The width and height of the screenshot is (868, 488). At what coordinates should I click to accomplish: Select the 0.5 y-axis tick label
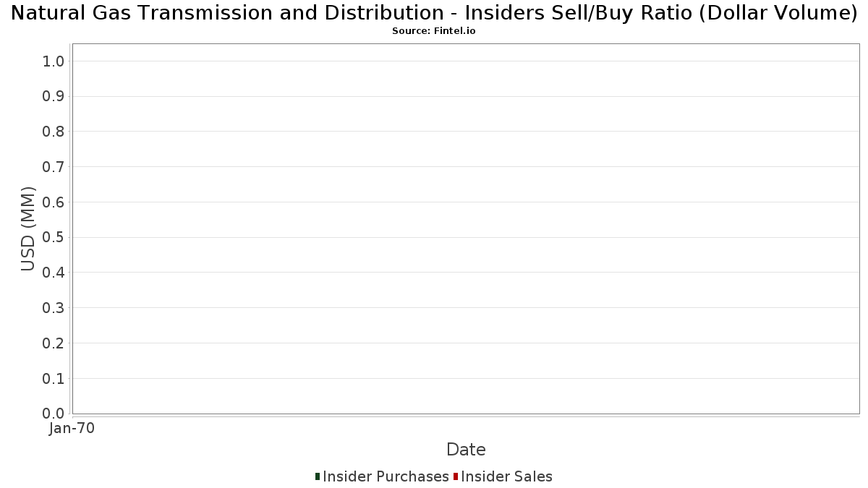pyautogui.click(x=54, y=237)
